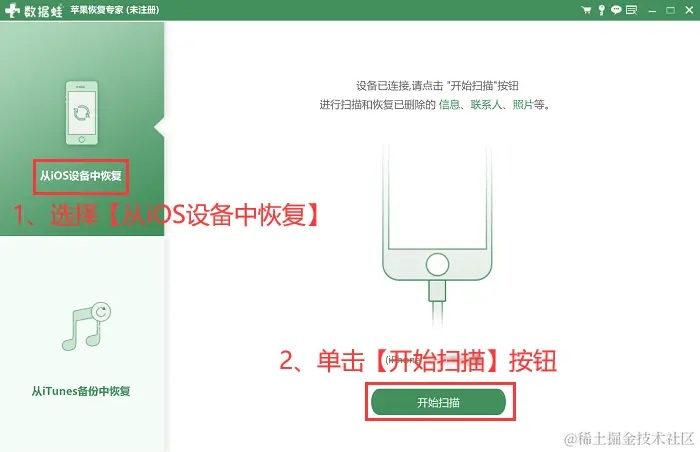Image resolution: width=700 pixels, height=452 pixels.
Task: Switch to 从iTunes备份中恢复 mode
Action: click(x=81, y=391)
